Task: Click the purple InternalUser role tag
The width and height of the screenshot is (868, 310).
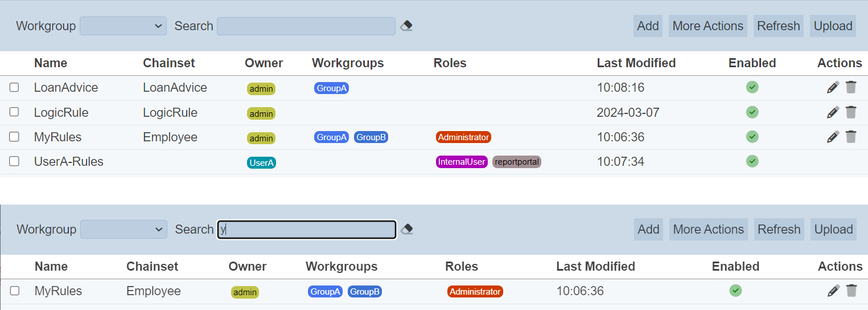Action: (462, 162)
